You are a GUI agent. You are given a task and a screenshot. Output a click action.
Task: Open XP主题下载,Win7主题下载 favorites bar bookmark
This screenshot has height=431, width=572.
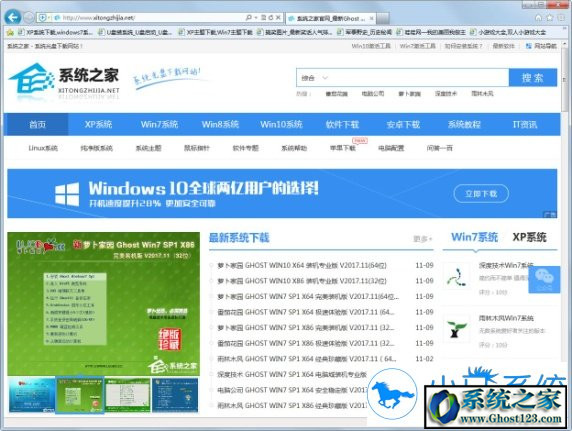coord(215,32)
